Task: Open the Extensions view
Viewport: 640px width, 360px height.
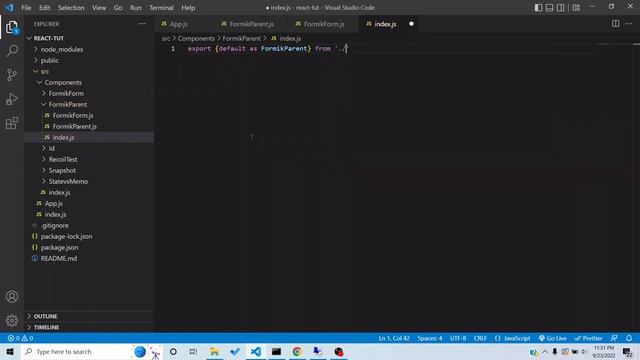Action: point(12,123)
